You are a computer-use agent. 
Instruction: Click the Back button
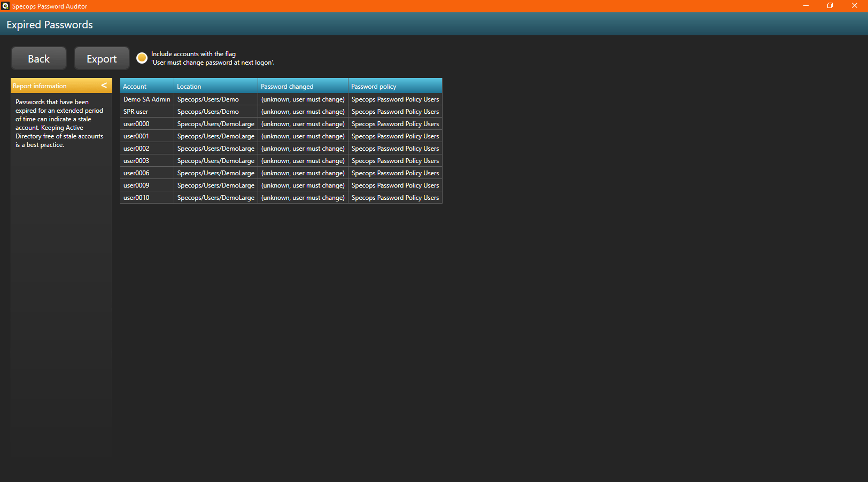38,58
